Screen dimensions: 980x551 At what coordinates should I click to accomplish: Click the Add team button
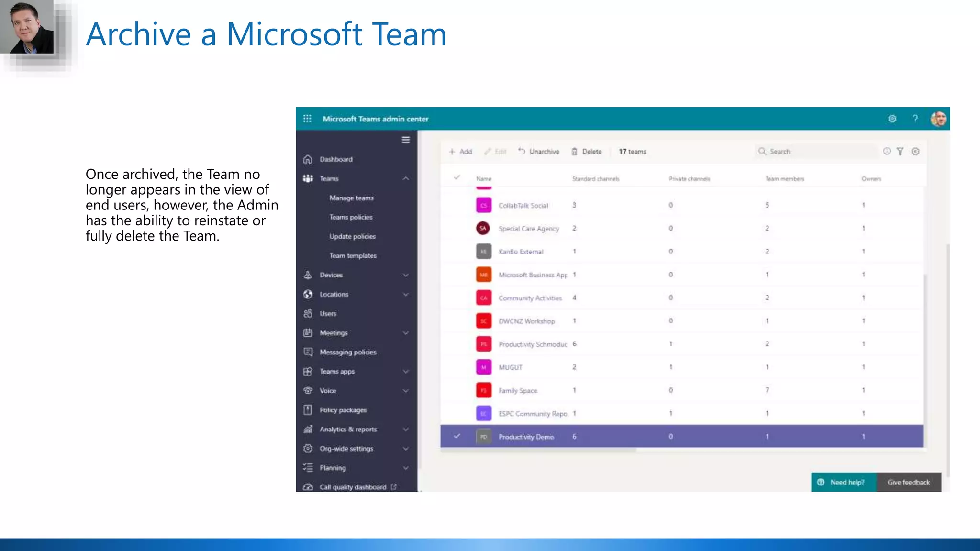(460, 152)
